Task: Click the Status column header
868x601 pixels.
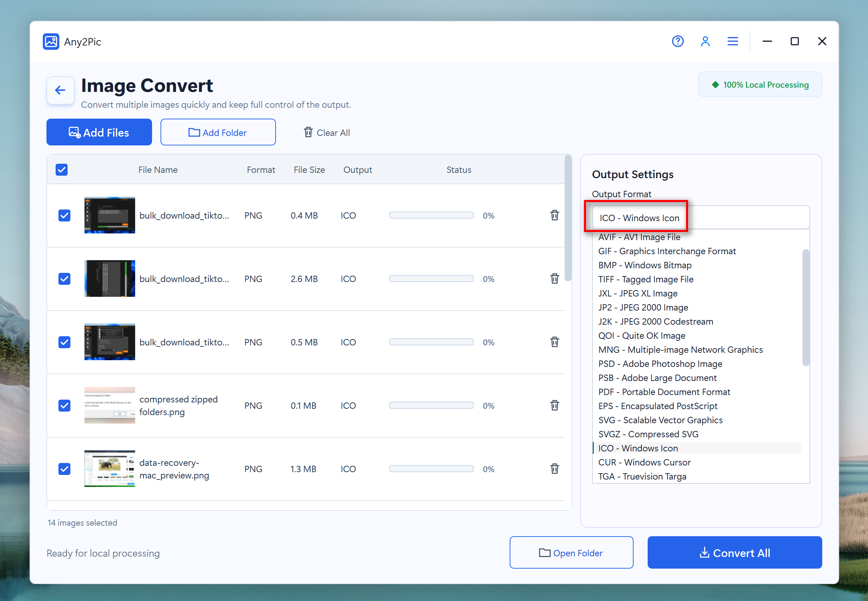Action: tap(459, 170)
